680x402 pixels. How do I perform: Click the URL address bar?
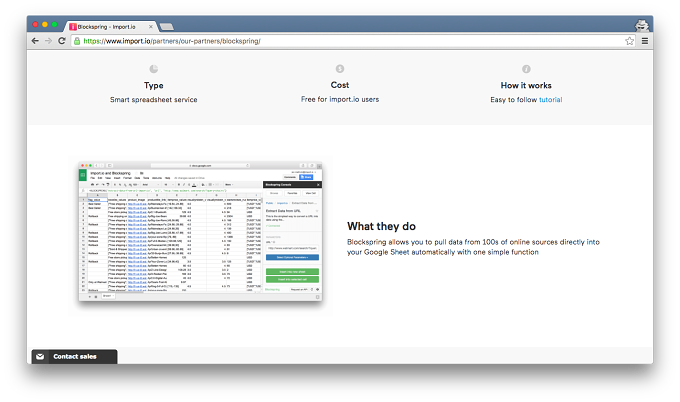(349, 41)
